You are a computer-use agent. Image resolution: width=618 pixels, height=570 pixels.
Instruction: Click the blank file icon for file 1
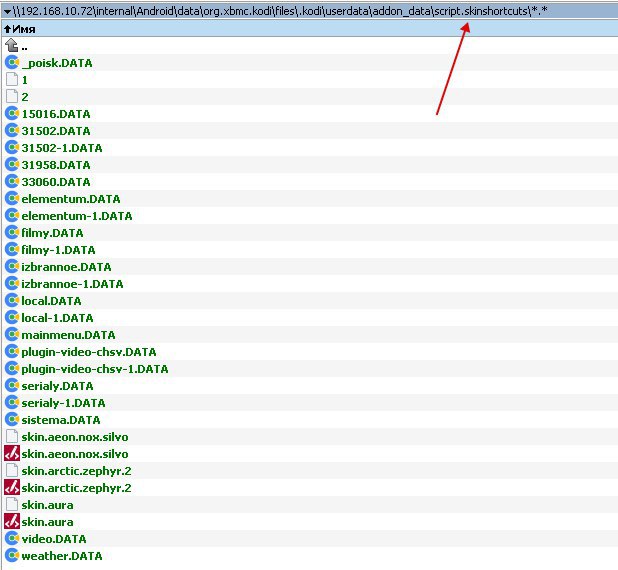tap(12, 79)
